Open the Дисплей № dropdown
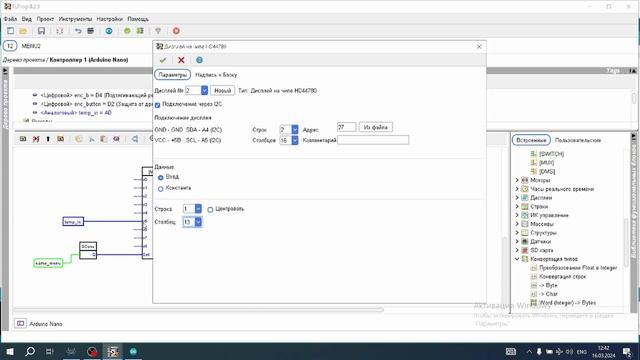The width and height of the screenshot is (640, 360). [204, 90]
